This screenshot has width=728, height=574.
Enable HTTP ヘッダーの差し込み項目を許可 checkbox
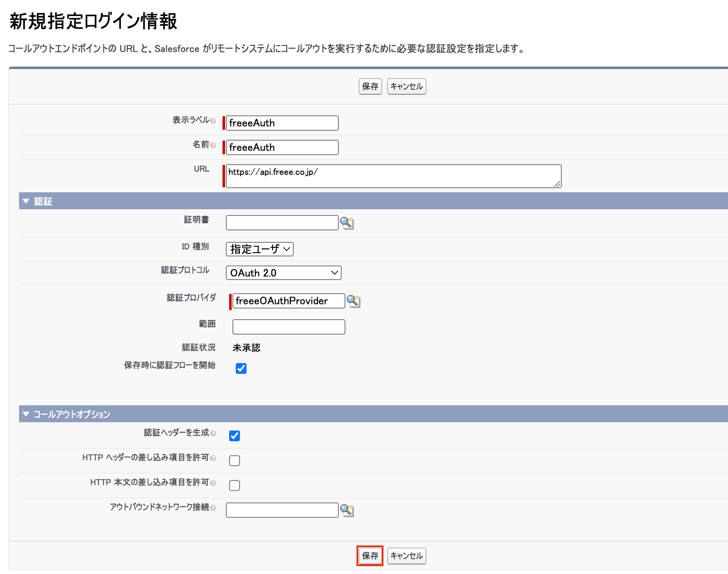[235, 461]
